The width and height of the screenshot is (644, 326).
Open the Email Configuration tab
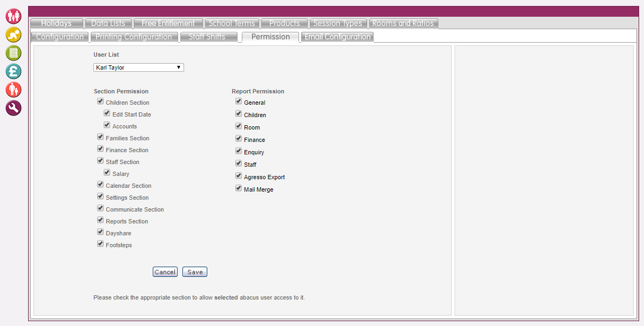337,37
